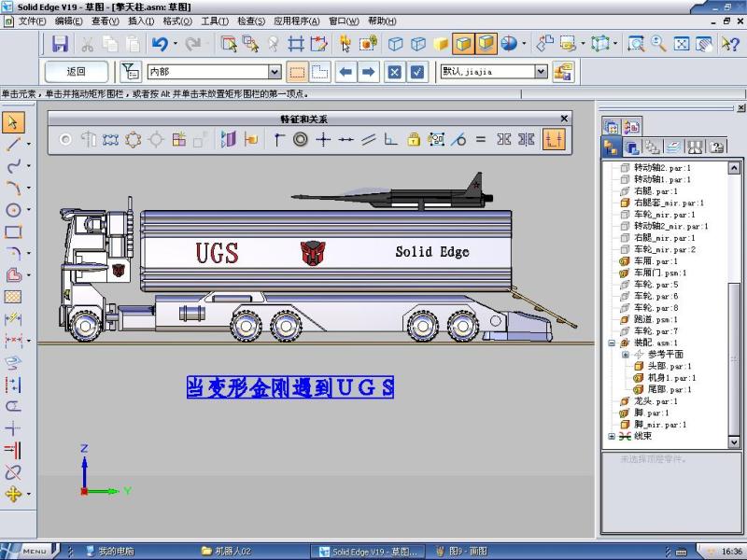Select the Rectangle drawing tool
This screenshot has height=560, width=747.
pos(13,231)
